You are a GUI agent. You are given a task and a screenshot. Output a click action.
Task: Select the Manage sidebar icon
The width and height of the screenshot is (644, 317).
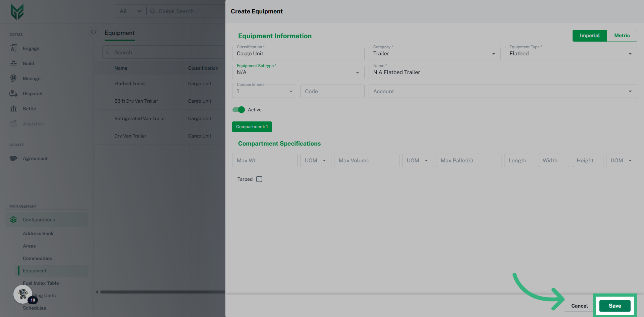click(13, 78)
